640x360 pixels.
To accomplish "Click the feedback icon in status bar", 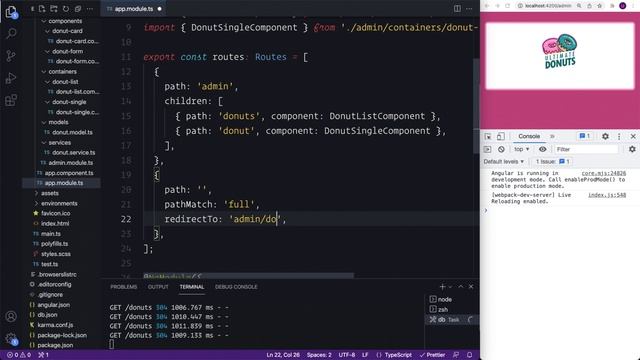I will point(456,355).
